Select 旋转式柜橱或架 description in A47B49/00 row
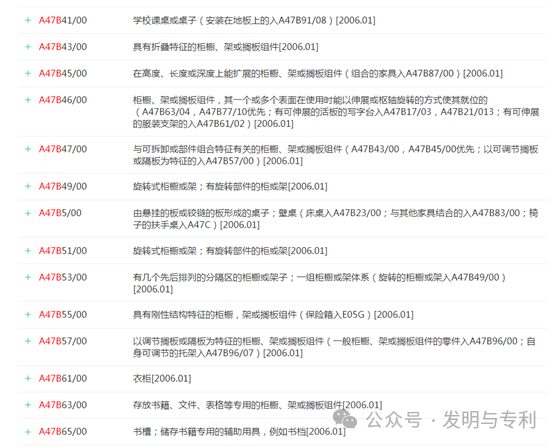Viewport: 558px width, 448px height. pos(230,186)
